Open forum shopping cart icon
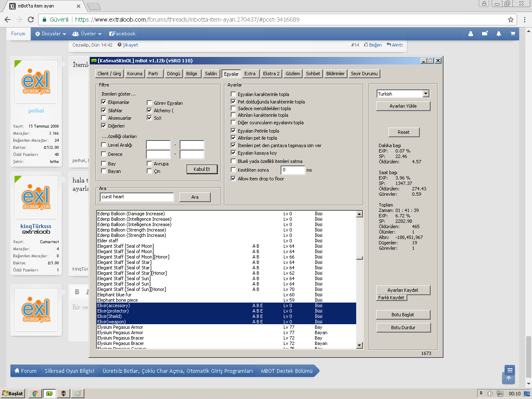The image size is (532, 399). click(x=512, y=34)
